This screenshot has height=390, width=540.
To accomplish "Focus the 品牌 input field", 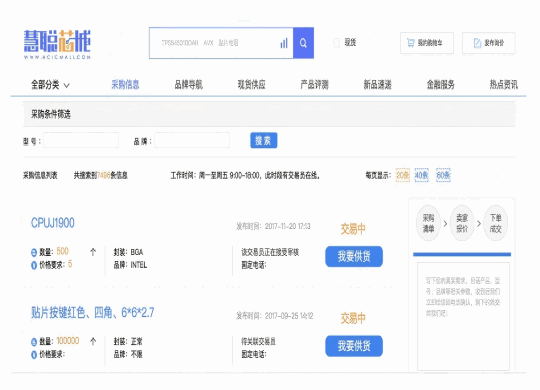I will click(192, 140).
